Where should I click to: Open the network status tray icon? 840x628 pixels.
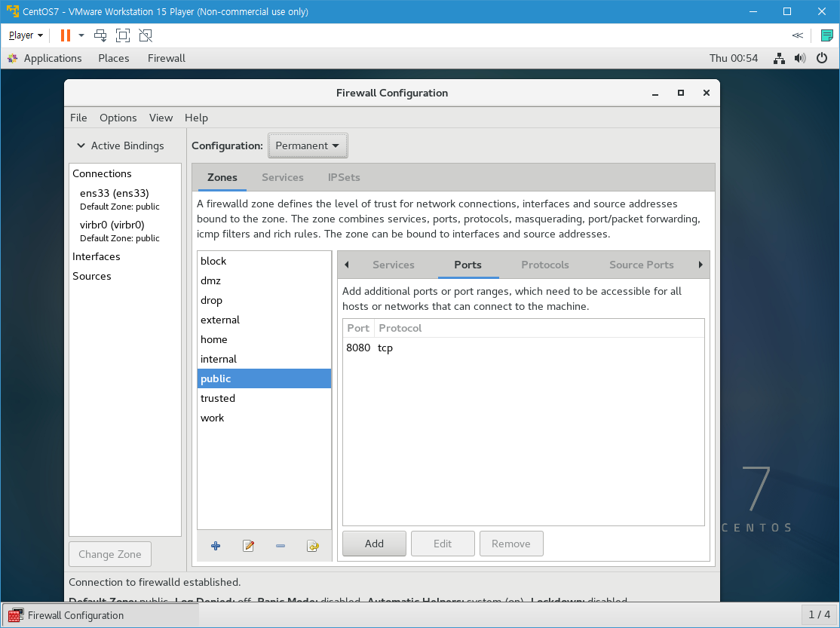(x=779, y=58)
